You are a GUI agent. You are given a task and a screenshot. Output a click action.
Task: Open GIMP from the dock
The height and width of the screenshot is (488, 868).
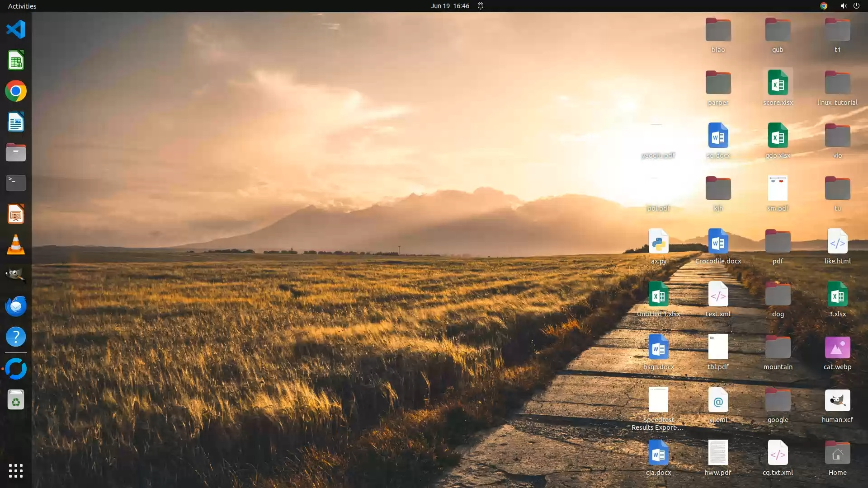[16, 275]
